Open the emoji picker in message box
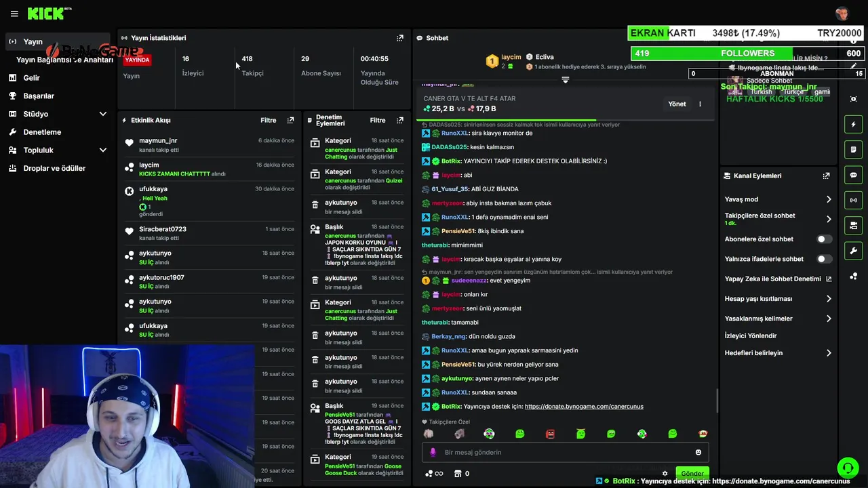 [x=698, y=452]
